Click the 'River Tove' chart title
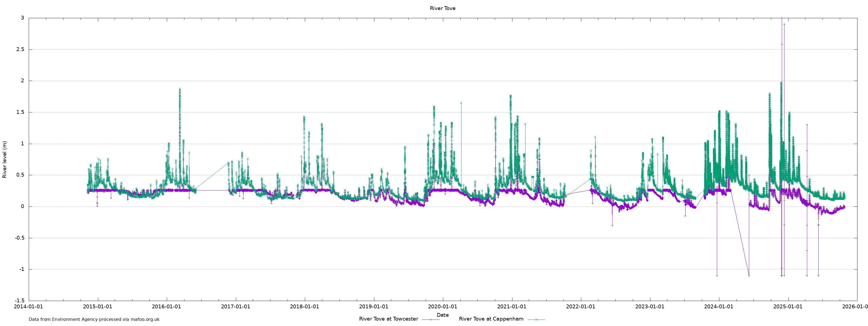868x326 pixels. pyautogui.click(x=442, y=8)
